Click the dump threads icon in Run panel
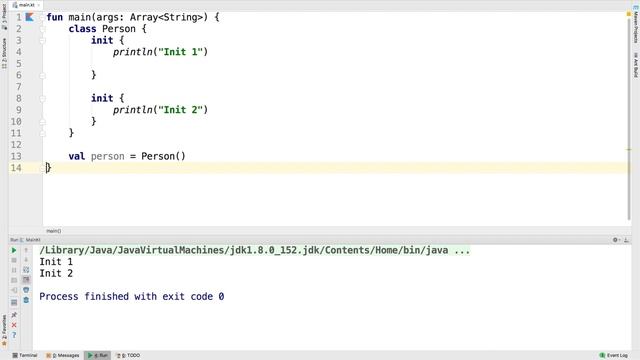 click(14, 280)
